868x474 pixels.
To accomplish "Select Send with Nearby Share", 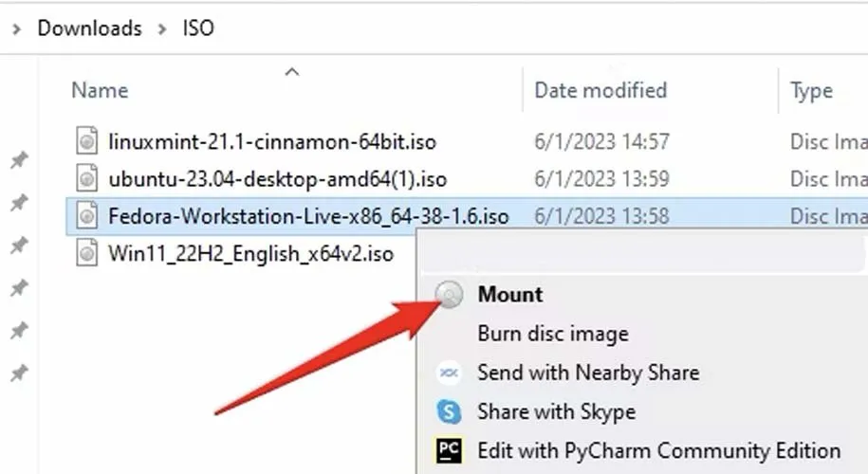I will tap(588, 373).
